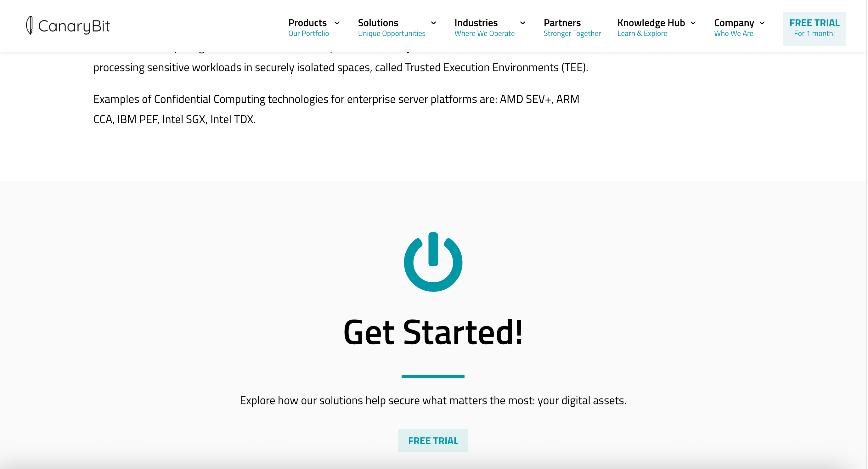Click FREE TRIAL button in header
868x469 pixels.
814,28
